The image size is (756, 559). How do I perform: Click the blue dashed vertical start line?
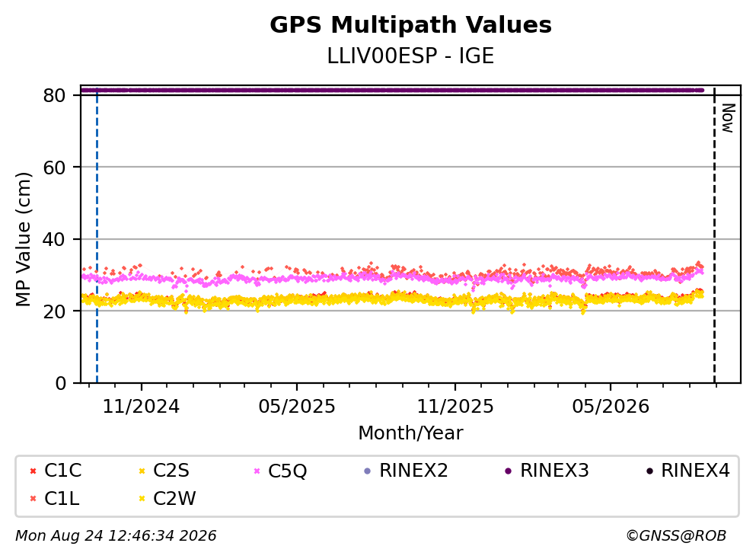tap(97, 236)
